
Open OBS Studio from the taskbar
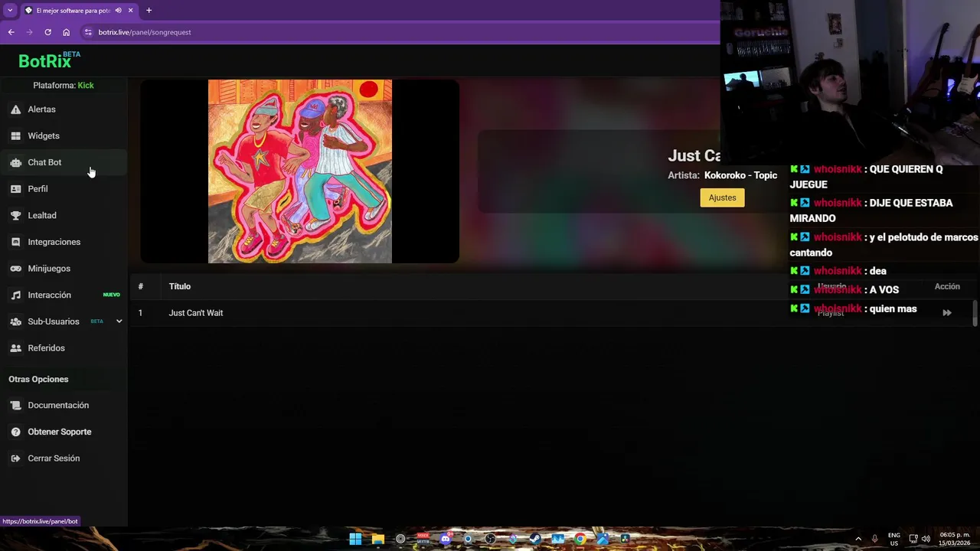tap(491, 539)
